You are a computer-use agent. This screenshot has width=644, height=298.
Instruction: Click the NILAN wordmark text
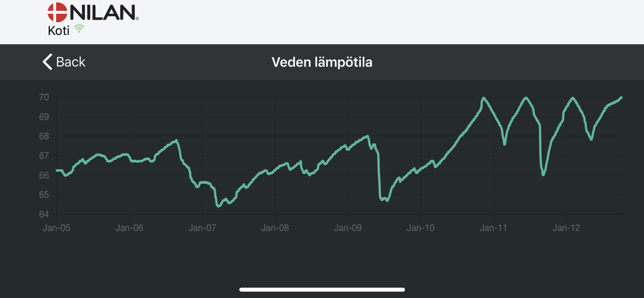(103, 13)
